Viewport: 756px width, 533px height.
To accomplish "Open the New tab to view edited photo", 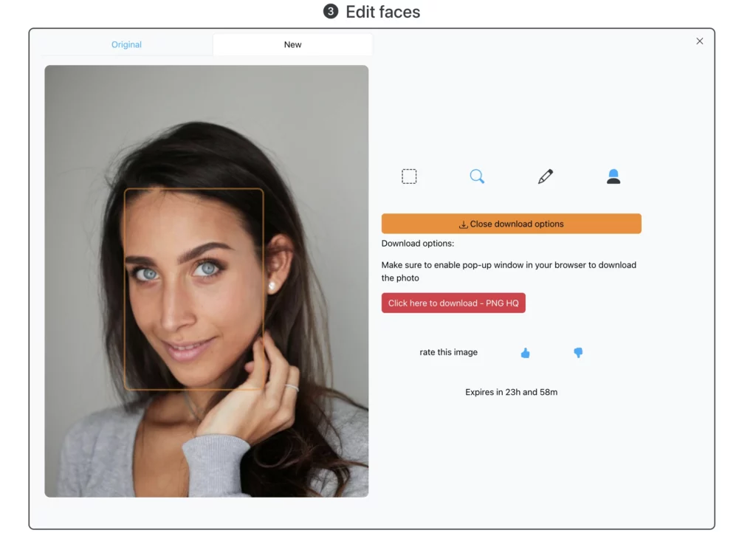I will [x=292, y=44].
